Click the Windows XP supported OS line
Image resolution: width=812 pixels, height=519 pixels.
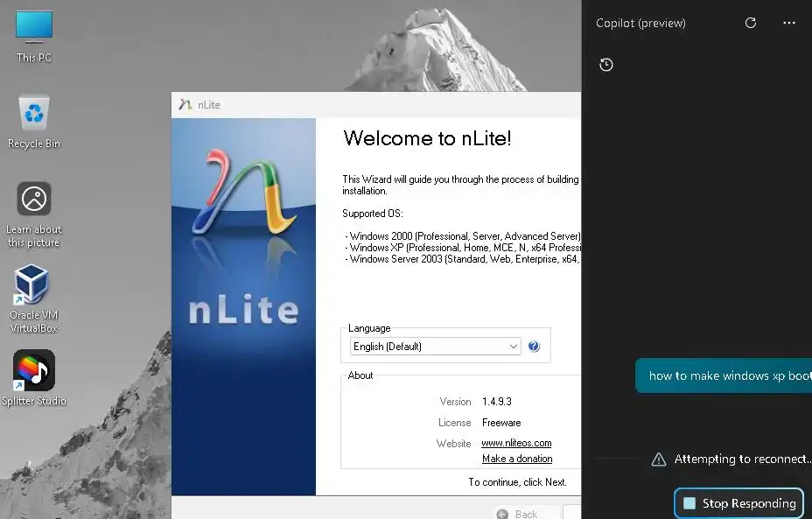coord(463,248)
